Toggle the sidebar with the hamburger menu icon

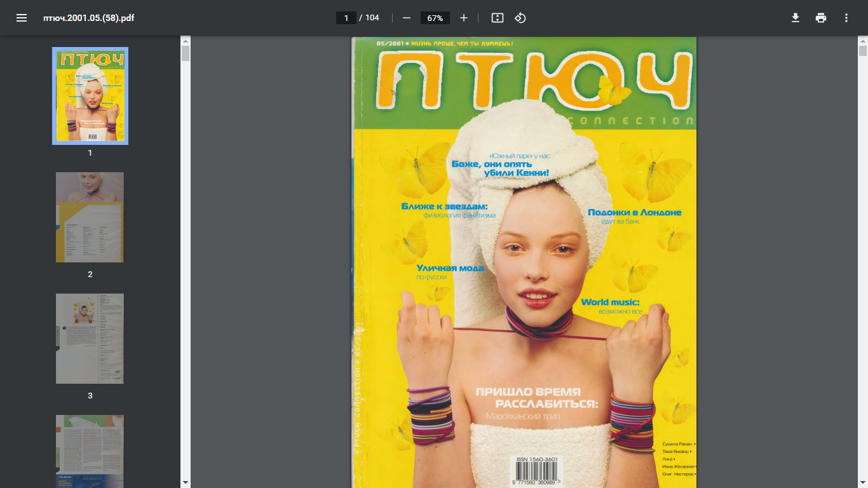coord(22,18)
